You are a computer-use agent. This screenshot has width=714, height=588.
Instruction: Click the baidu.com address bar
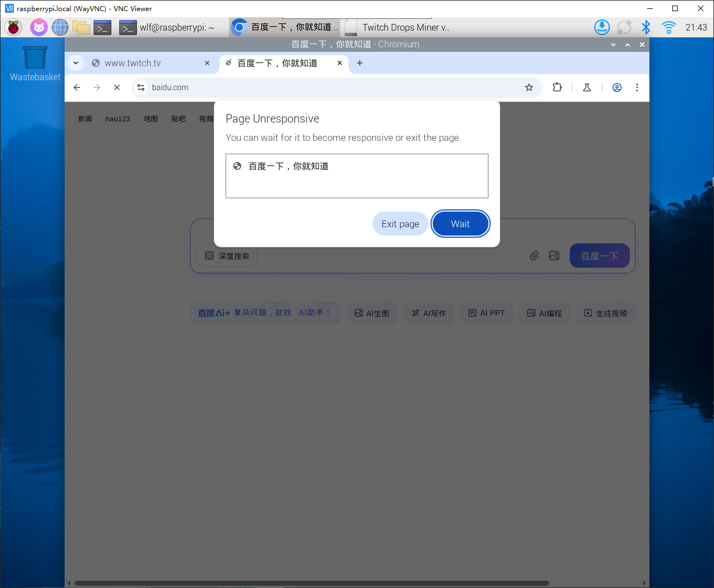[x=334, y=87]
